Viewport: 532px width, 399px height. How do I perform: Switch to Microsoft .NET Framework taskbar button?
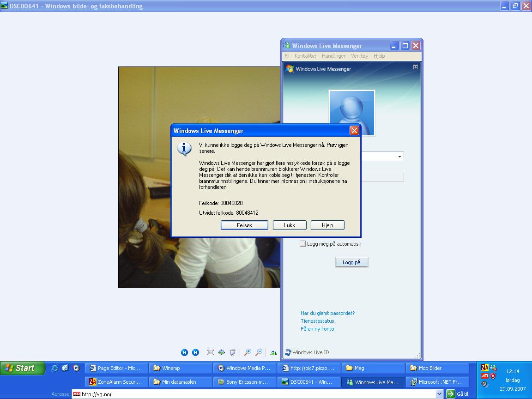tap(437, 382)
